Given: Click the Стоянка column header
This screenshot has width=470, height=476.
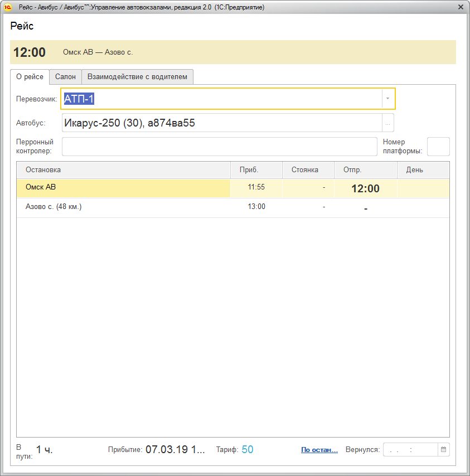Looking at the screenshot, I should (x=308, y=170).
